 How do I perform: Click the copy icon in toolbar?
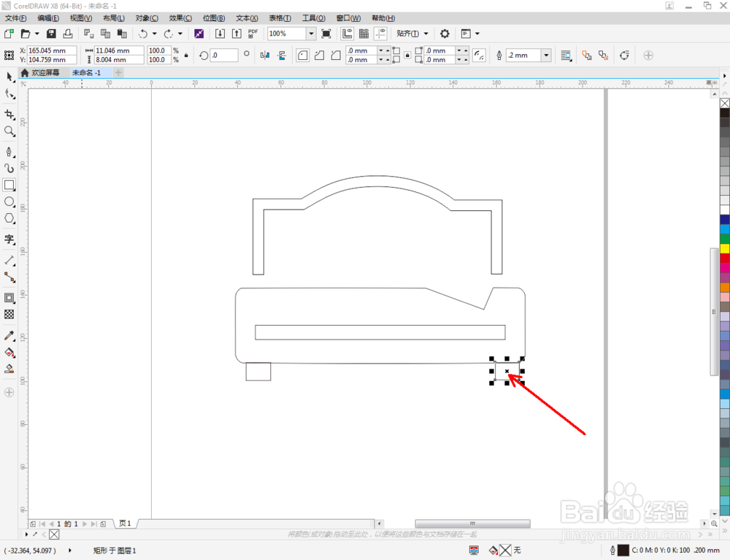(105, 34)
